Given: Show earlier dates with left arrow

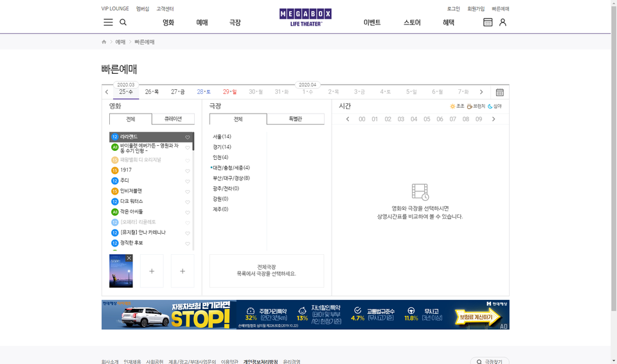Looking at the screenshot, I should [x=107, y=92].
